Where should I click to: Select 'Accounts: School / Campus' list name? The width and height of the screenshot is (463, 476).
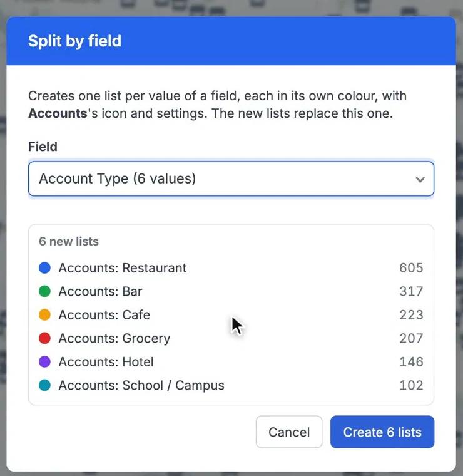(x=141, y=385)
